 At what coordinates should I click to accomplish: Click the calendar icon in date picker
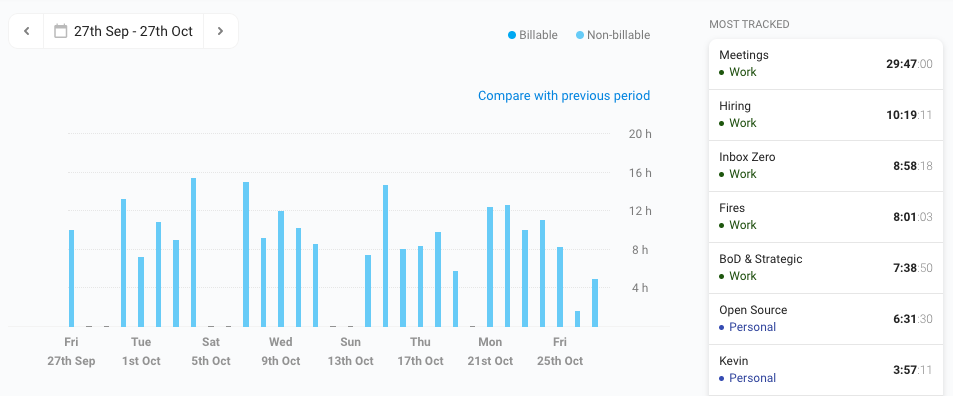(60, 31)
